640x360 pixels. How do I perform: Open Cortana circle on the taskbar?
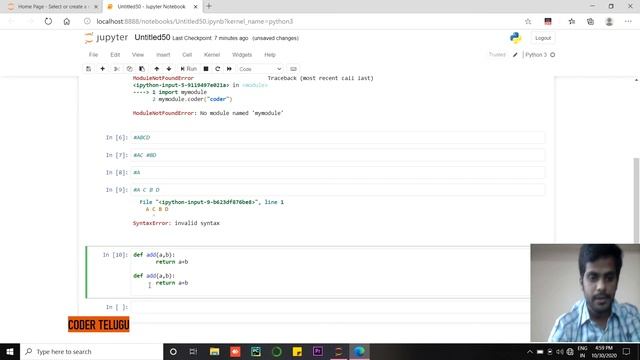pyautogui.click(x=173, y=351)
